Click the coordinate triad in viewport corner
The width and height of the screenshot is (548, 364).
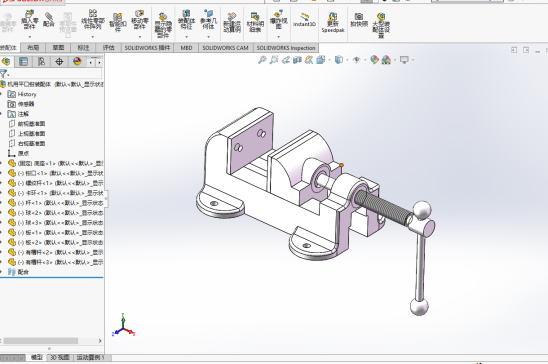click(123, 326)
